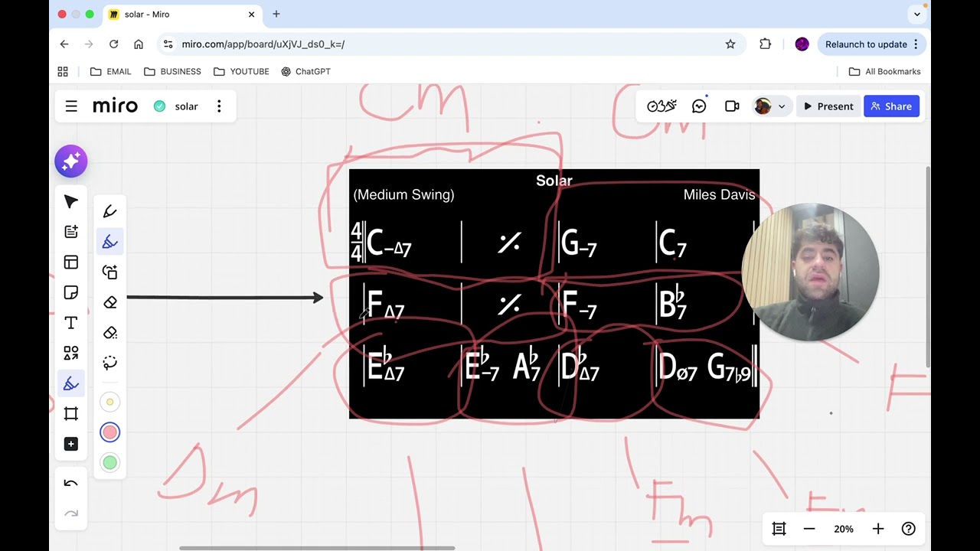980x551 pixels.
Task: Open the All Bookmarks folder
Action: point(884,71)
